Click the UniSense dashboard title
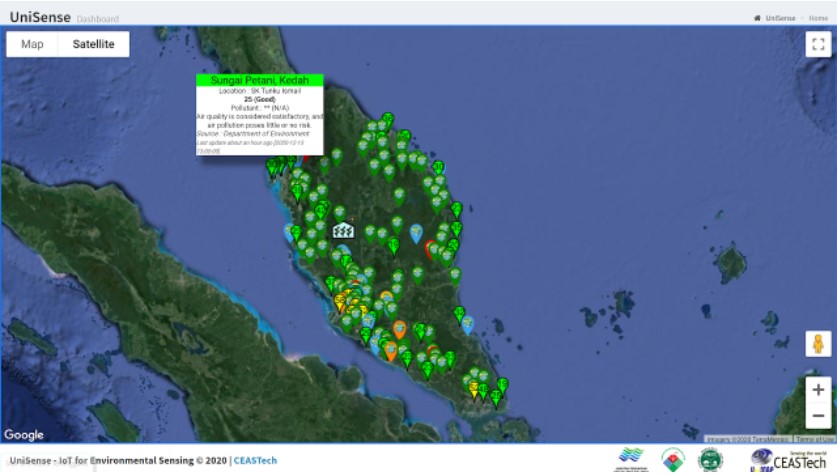Image resolution: width=837 pixels, height=475 pixels. [x=40, y=17]
